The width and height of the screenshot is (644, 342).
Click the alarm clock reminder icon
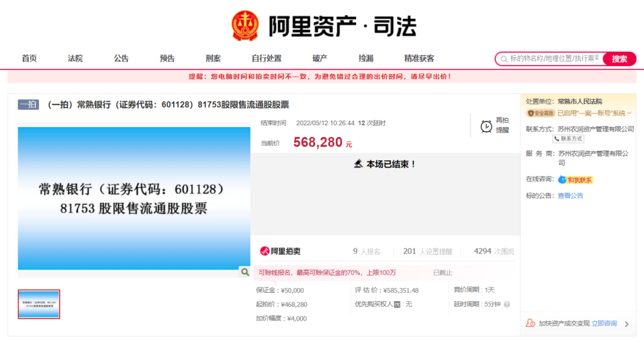pos(486,126)
